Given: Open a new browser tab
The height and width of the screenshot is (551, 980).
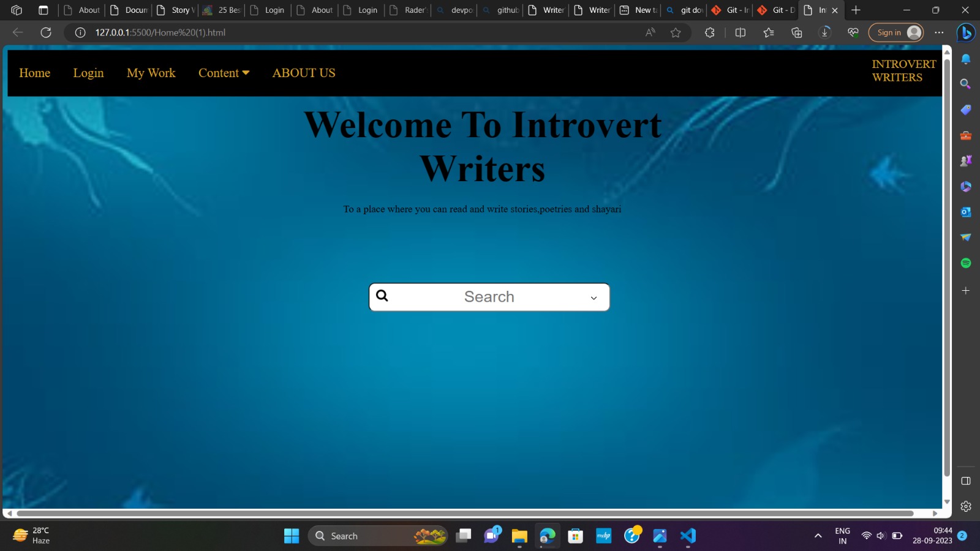Looking at the screenshot, I should point(856,10).
